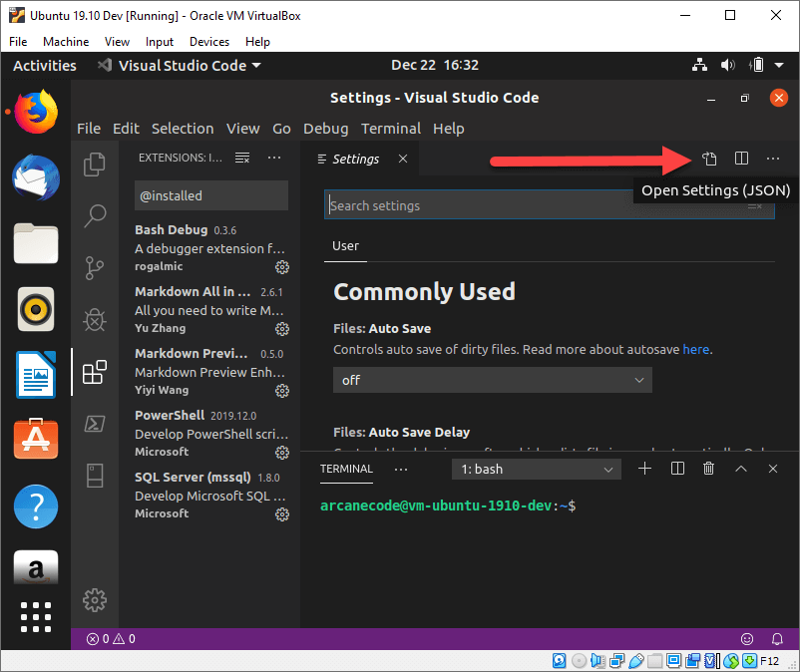Click Open Settings (JSON) icon
This screenshot has width=800, height=672.
point(709,159)
